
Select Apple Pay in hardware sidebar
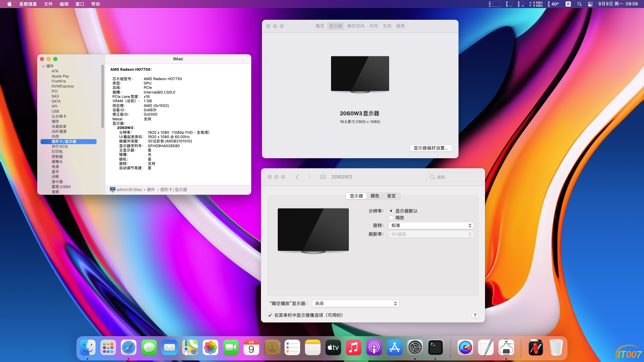click(60, 76)
